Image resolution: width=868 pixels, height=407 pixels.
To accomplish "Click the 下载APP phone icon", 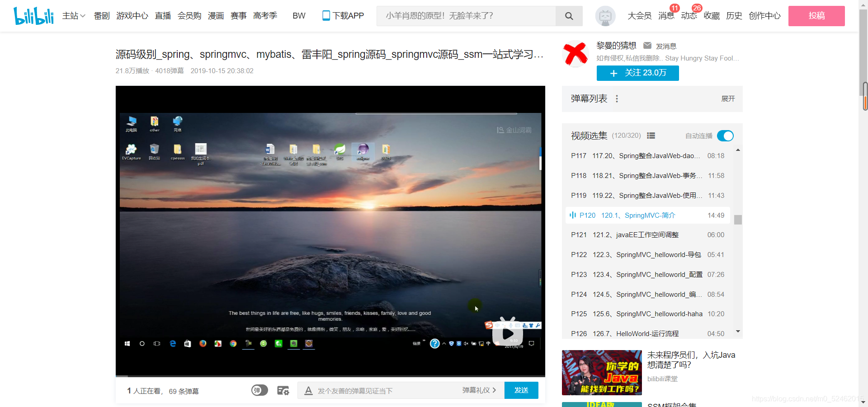I will pos(326,16).
